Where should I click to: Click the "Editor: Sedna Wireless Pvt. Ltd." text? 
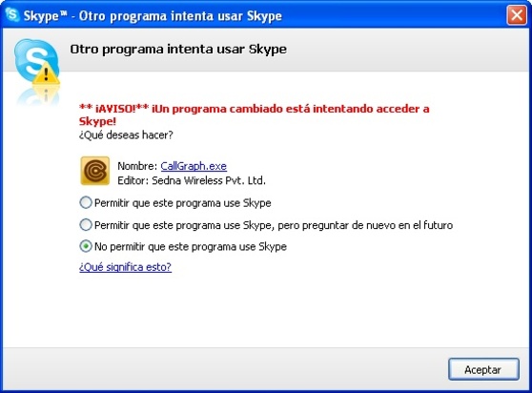192,180
